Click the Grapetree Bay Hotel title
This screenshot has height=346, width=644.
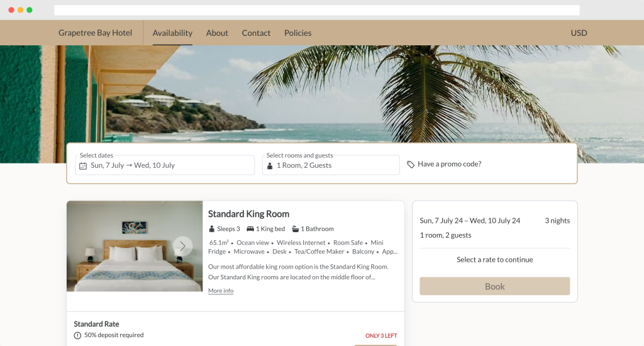tap(96, 33)
